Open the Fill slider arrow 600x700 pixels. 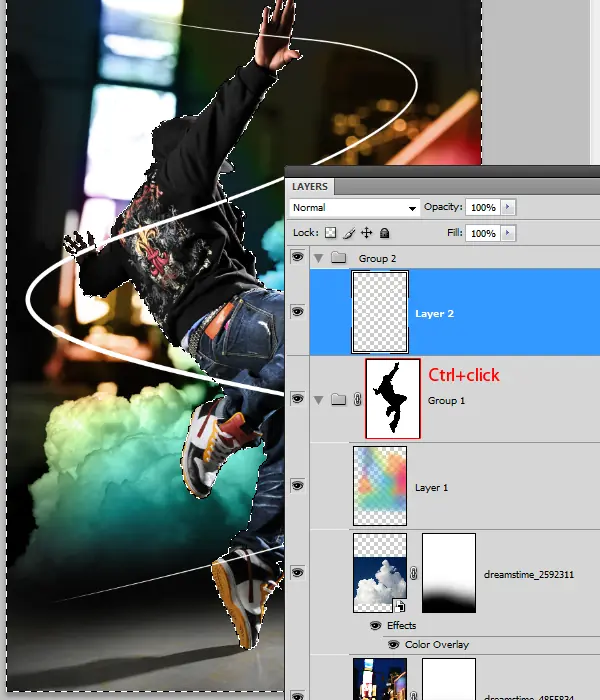click(x=508, y=233)
